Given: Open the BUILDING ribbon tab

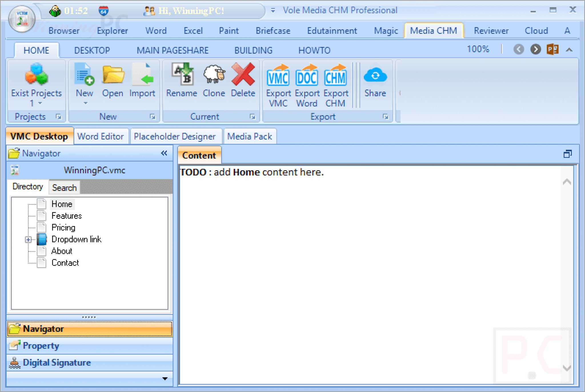Looking at the screenshot, I should tap(253, 50).
